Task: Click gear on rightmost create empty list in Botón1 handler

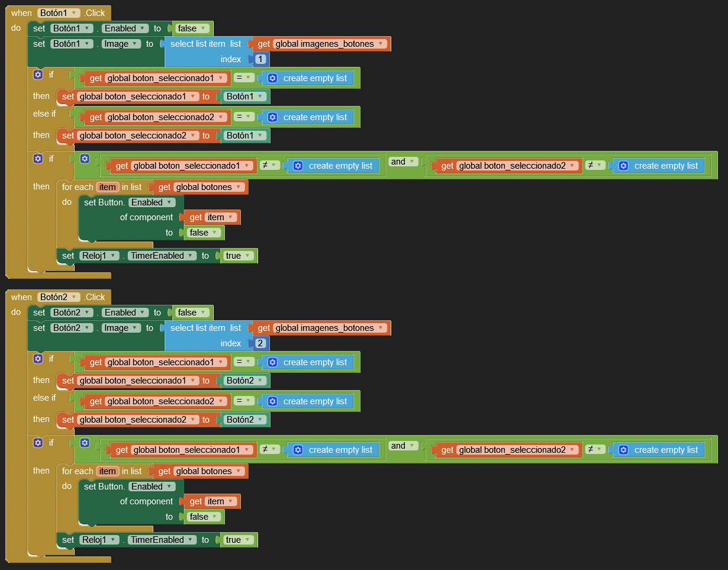Action: point(623,166)
